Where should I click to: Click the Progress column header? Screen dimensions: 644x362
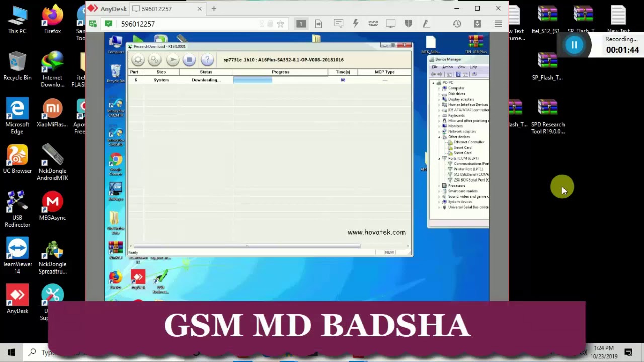pyautogui.click(x=280, y=72)
